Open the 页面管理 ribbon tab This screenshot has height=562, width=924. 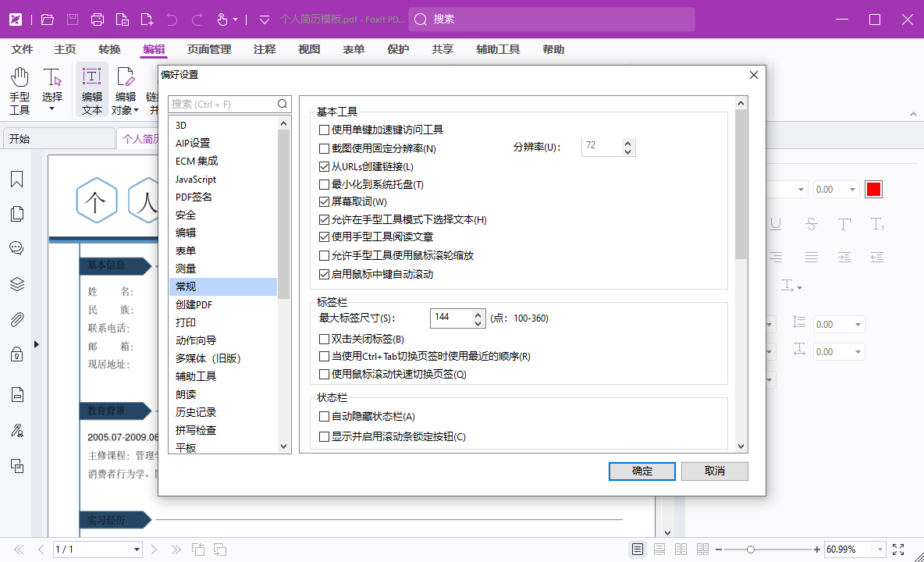click(x=208, y=48)
